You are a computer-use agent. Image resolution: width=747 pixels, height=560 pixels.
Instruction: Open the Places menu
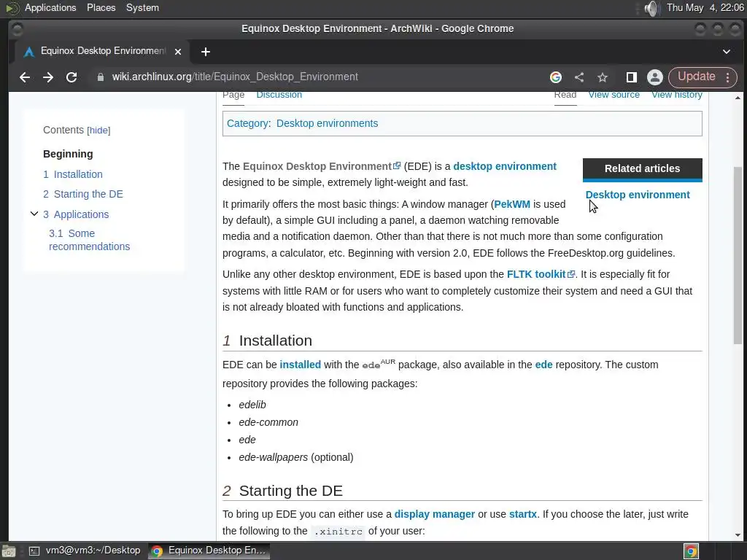[101, 7]
